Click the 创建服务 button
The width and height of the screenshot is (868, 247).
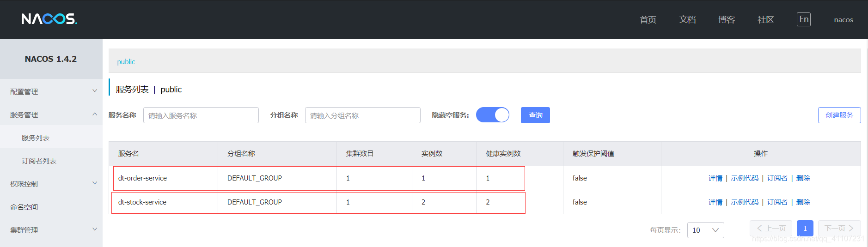[839, 115]
